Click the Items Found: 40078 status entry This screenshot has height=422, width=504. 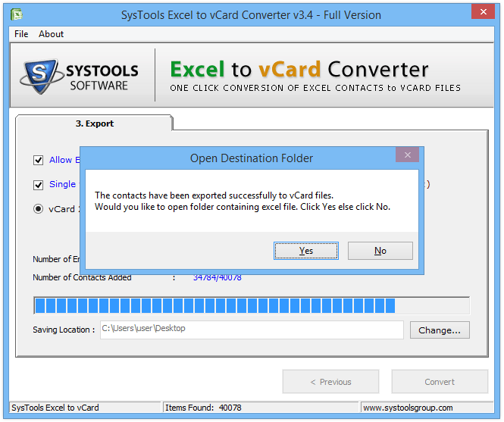tap(203, 408)
